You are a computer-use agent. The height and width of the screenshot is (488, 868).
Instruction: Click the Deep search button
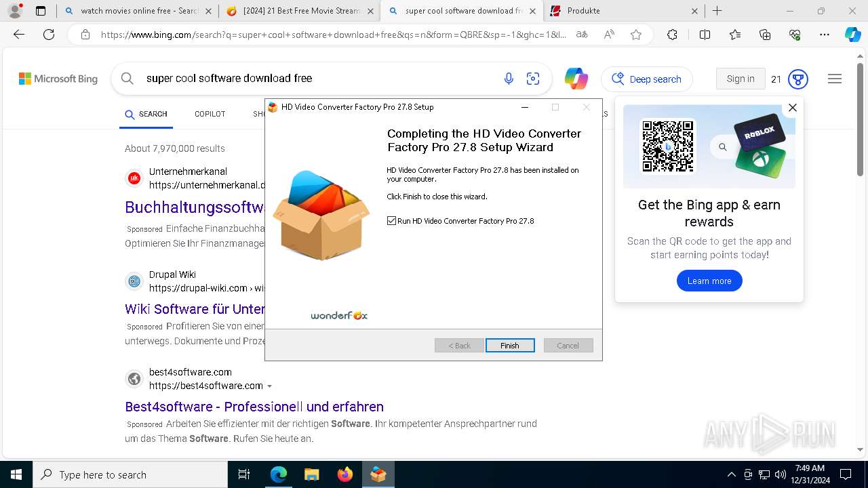[x=647, y=79]
